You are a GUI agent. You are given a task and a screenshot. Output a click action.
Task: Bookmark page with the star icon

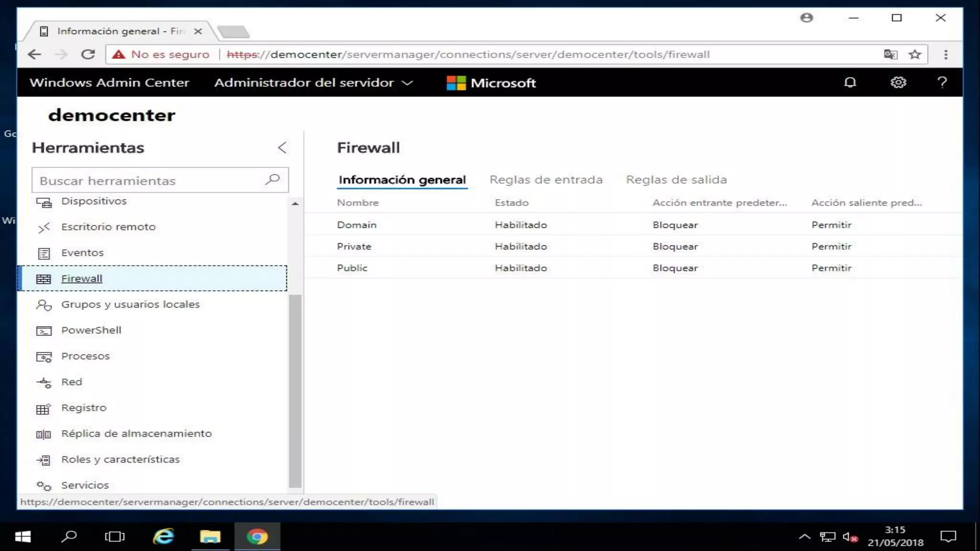[915, 55]
